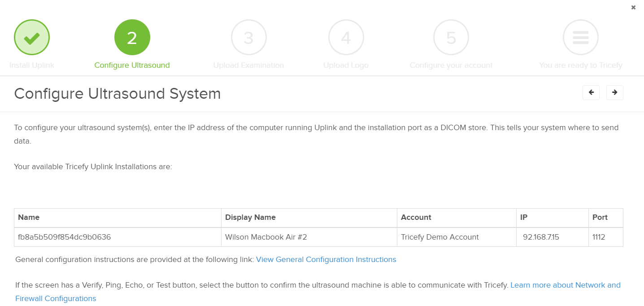Advance using the right arrow button
Viewport: 644px width, 306px height.
pos(615,92)
